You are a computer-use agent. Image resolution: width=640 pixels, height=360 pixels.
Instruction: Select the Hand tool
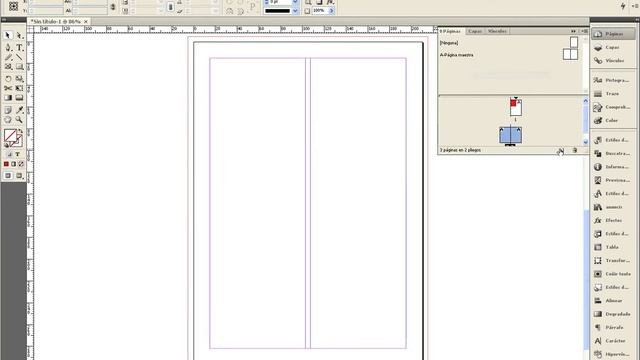(8, 120)
